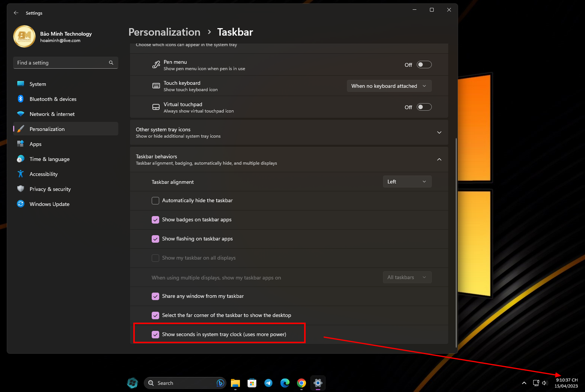The width and height of the screenshot is (585, 392).
Task: Click the Virtual touchpad icon
Action: point(156,107)
